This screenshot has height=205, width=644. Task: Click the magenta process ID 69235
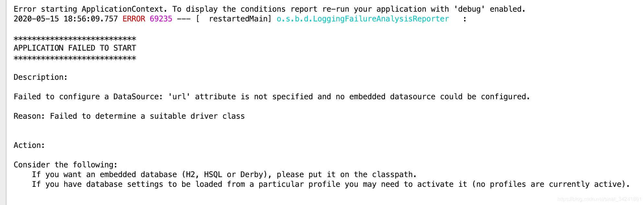pos(161,19)
